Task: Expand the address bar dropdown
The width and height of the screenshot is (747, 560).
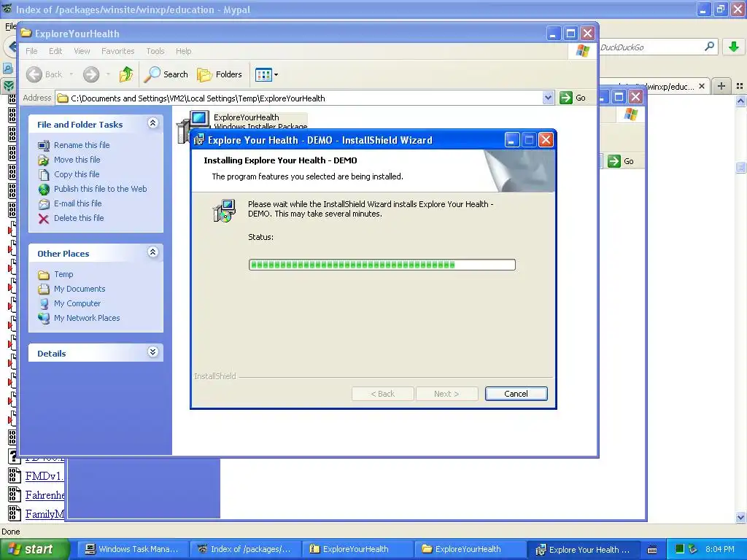Action: click(548, 98)
